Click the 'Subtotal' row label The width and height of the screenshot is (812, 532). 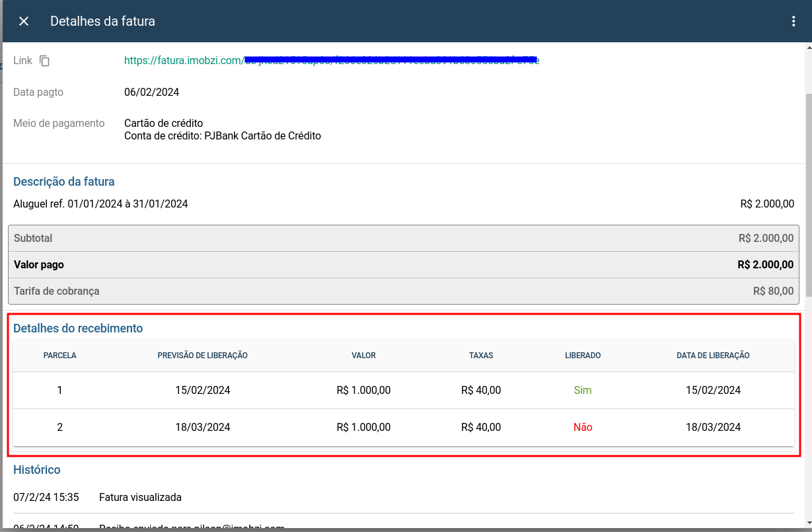point(33,238)
